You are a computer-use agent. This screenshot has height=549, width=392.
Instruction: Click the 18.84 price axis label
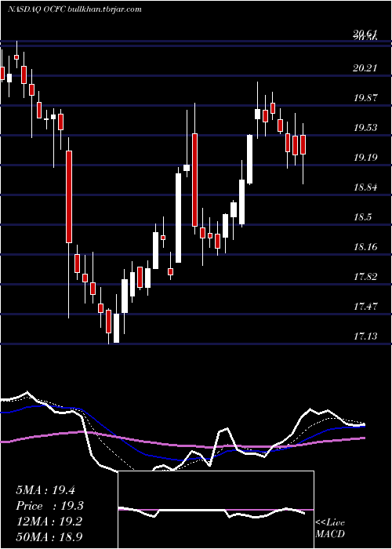click(x=365, y=187)
